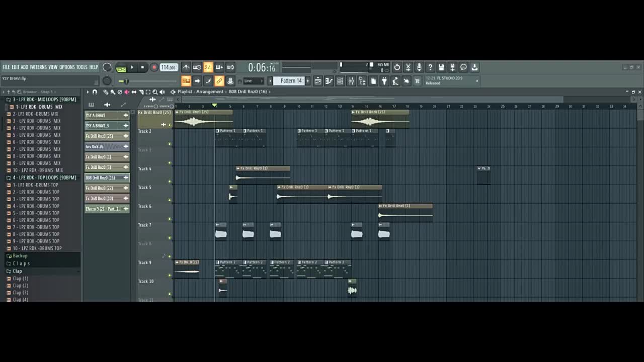Screen dimensions: 644x362
Task: Click the step-edit arrow icon
Action: tap(197, 80)
